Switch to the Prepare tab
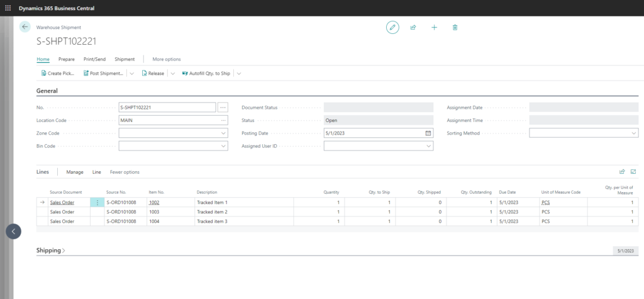 tap(66, 59)
